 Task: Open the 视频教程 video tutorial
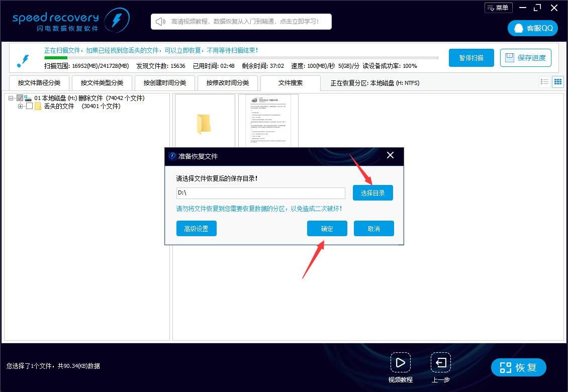click(x=401, y=363)
